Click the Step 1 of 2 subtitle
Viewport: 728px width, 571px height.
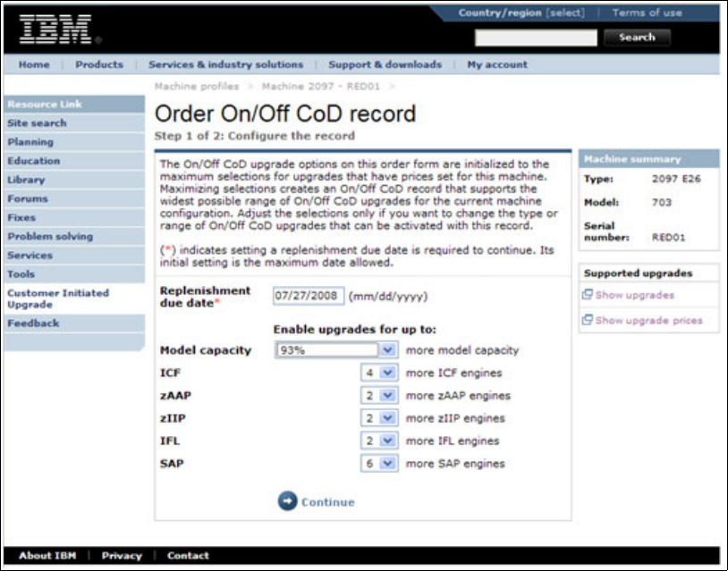[254, 136]
